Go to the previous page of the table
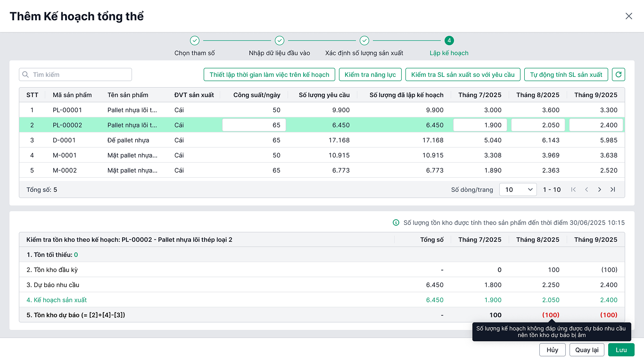 [x=586, y=189]
